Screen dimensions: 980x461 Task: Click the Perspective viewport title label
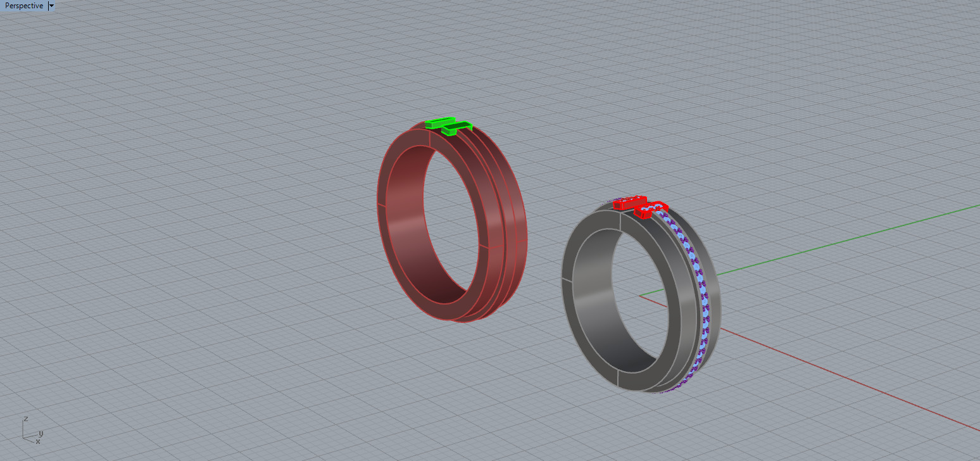[x=24, y=6]
